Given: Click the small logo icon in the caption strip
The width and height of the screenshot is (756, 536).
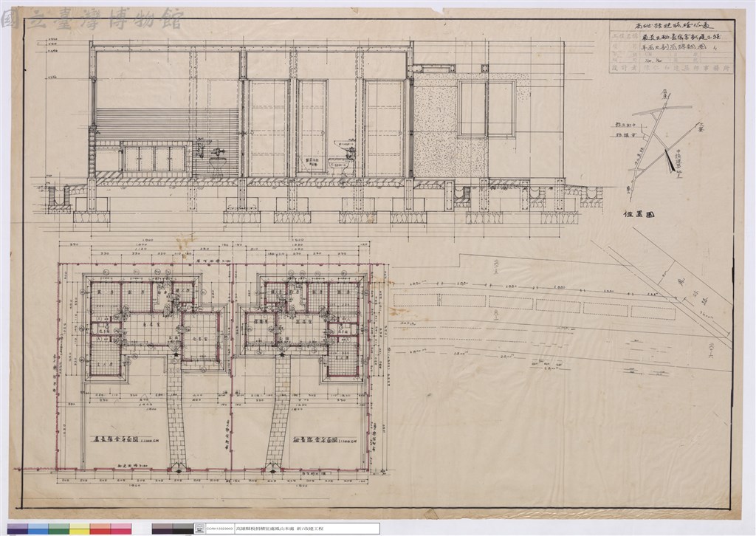Looking at the screenshot, I should point(199,529).
